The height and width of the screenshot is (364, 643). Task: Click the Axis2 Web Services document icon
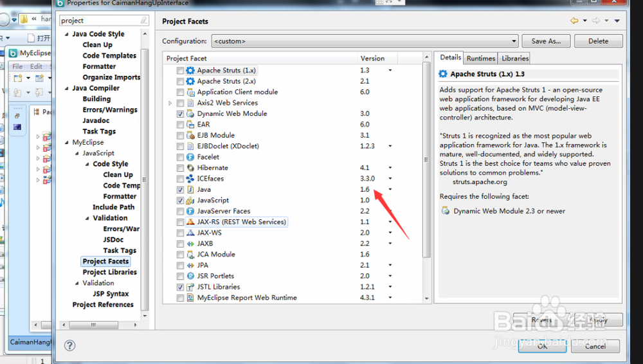(x=190, y=103)
